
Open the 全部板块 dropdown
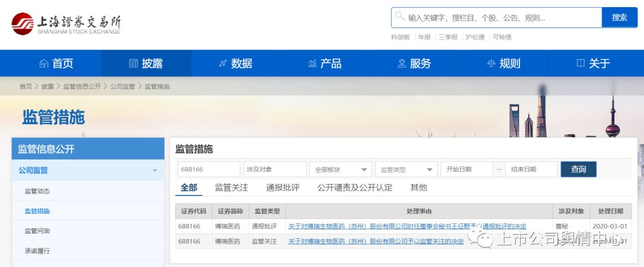340,169
